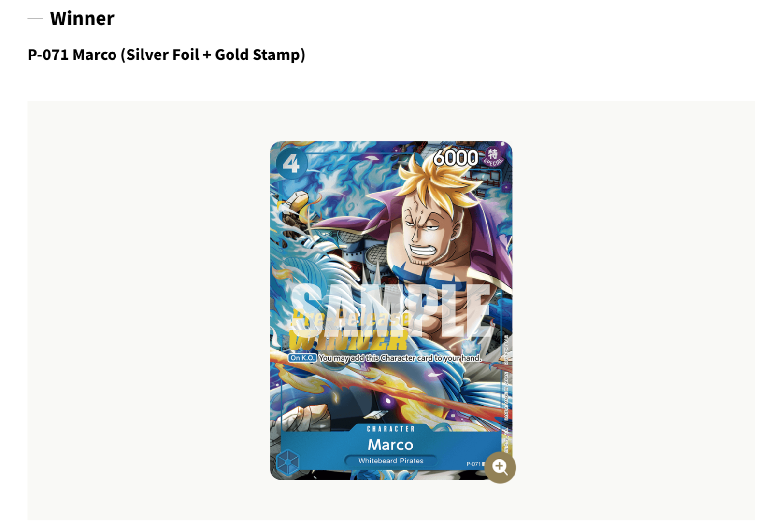Click the blue cost 4 circle icon
Viewport: 773px width, 532px height.
click(x=291, y=163)
